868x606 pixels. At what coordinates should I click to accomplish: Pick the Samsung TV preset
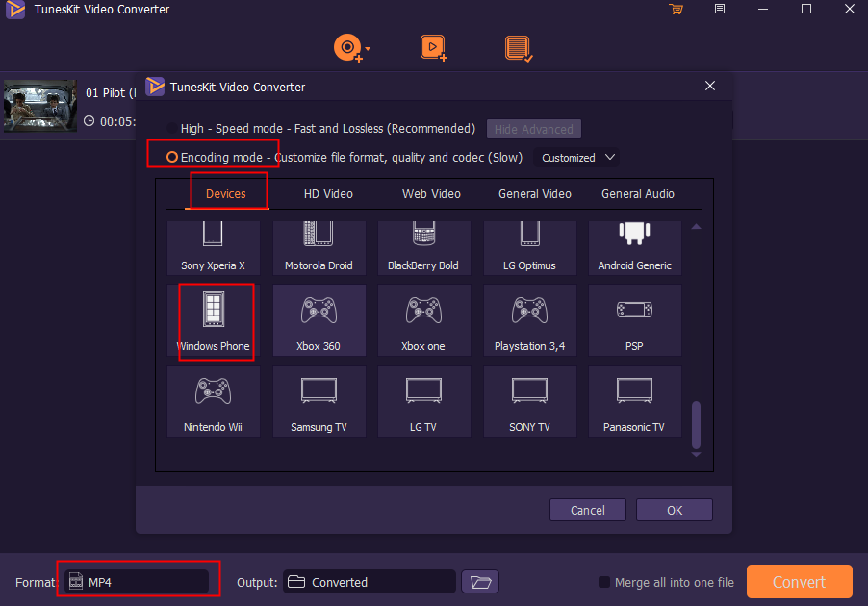319,401
